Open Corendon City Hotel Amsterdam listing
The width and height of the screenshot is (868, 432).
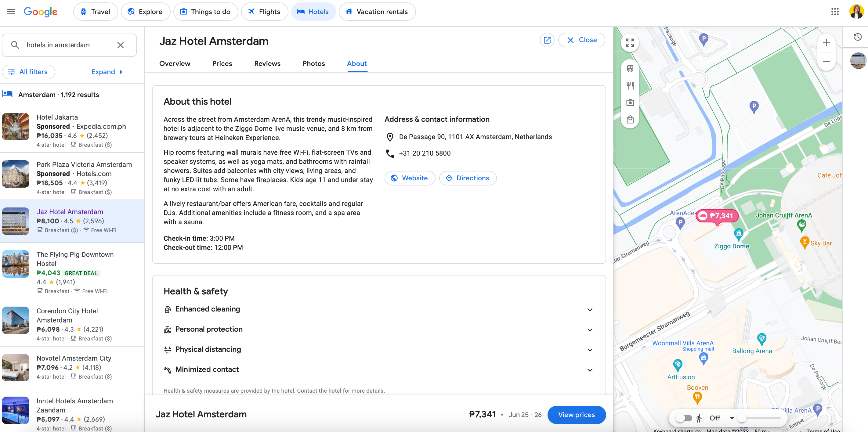[72, 323]
